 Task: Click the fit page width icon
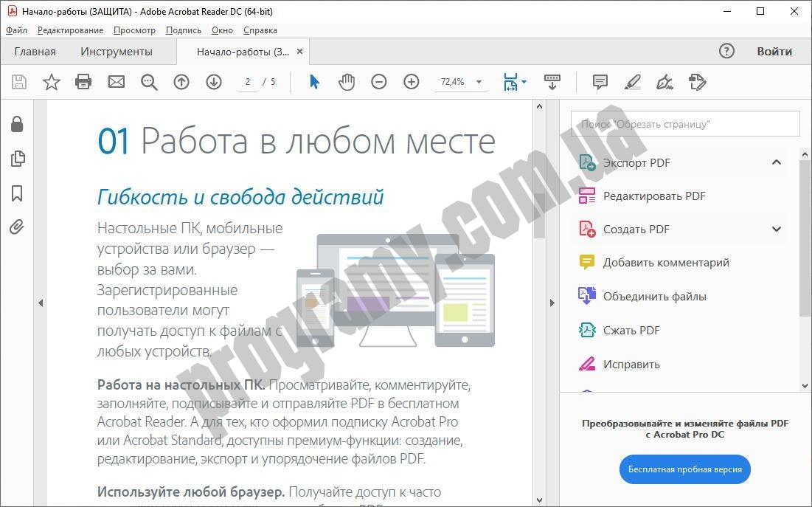[x=510, y=82]
